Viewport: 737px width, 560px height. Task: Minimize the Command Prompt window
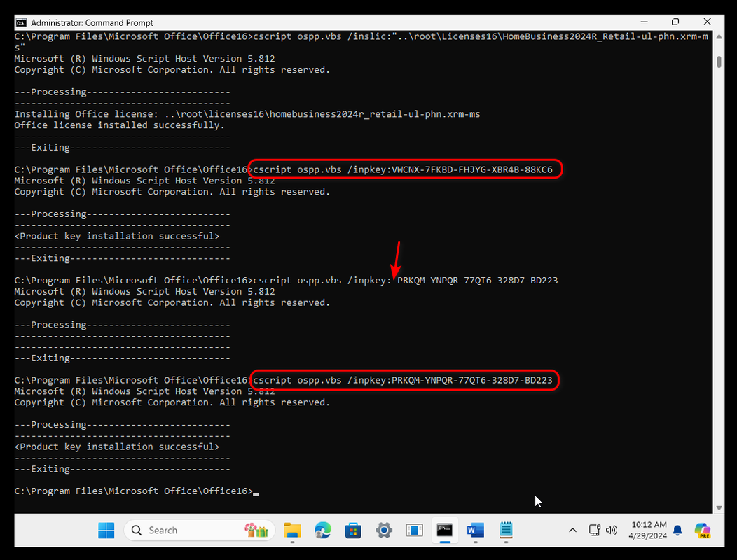[644, 22]
